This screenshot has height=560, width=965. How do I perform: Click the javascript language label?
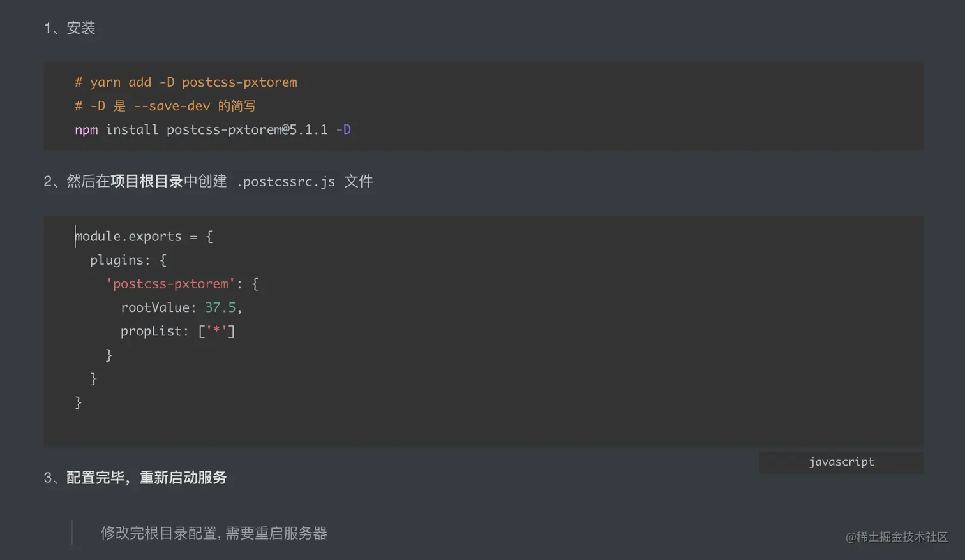pos(841,462)
